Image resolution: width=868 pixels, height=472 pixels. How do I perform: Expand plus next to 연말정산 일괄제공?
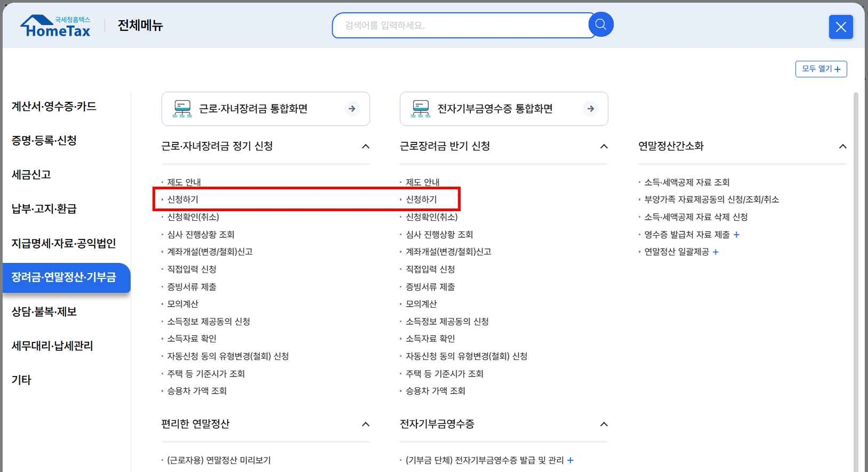click(716, 252)
